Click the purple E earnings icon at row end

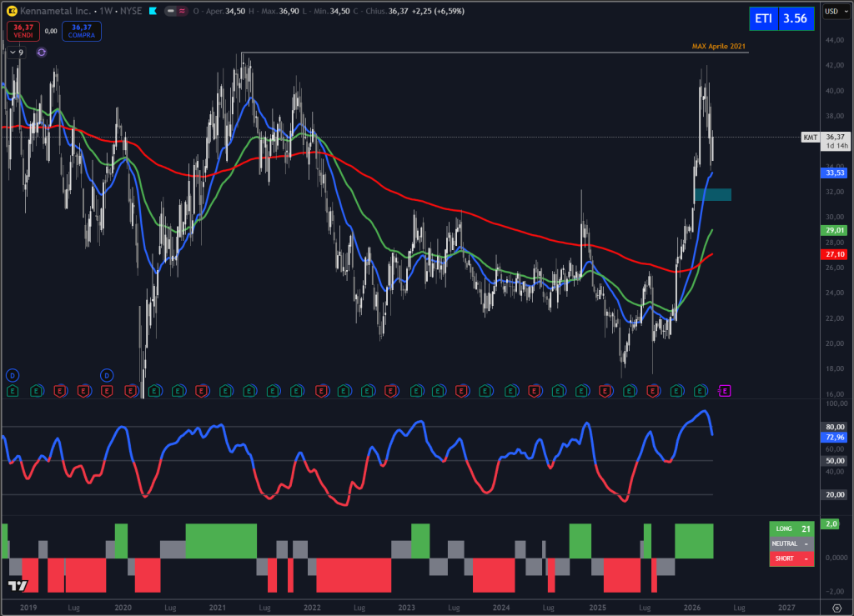725,389
